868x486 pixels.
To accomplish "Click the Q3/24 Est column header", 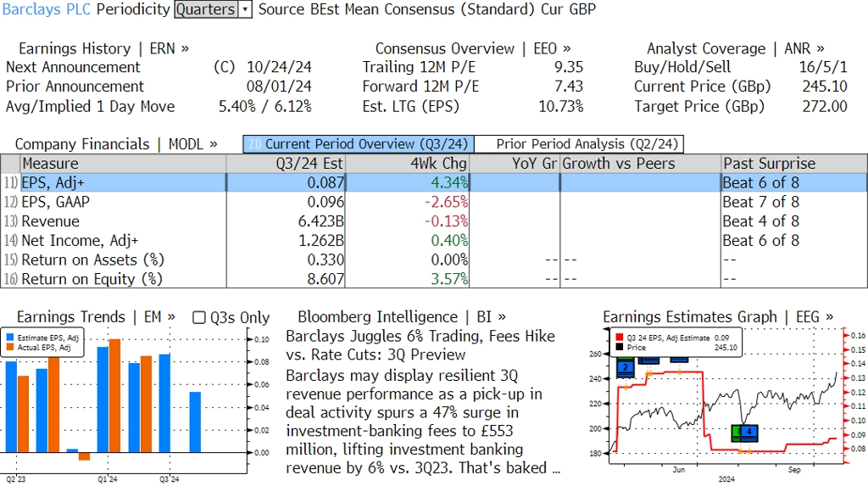I will click(x=286, y=164).
